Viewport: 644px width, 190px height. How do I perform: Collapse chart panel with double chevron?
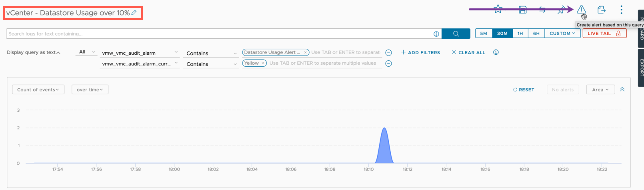click(x=622, y=89)
